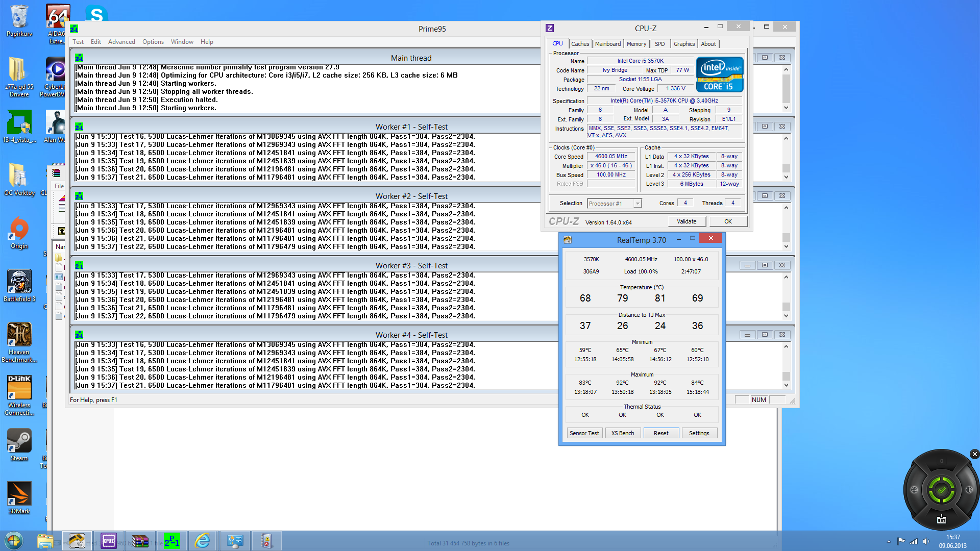Switch to CPU-Z taskbar button
This screenshot has height=551, width=980.
(109, 541)
